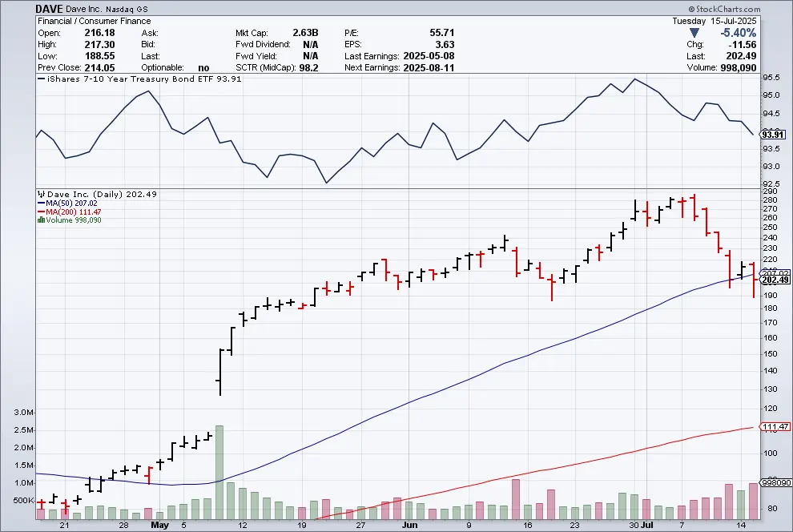The height and width of the screenshot is (532, 793).
Task: Click the High value 217.30
Action: tap(99, 45)
